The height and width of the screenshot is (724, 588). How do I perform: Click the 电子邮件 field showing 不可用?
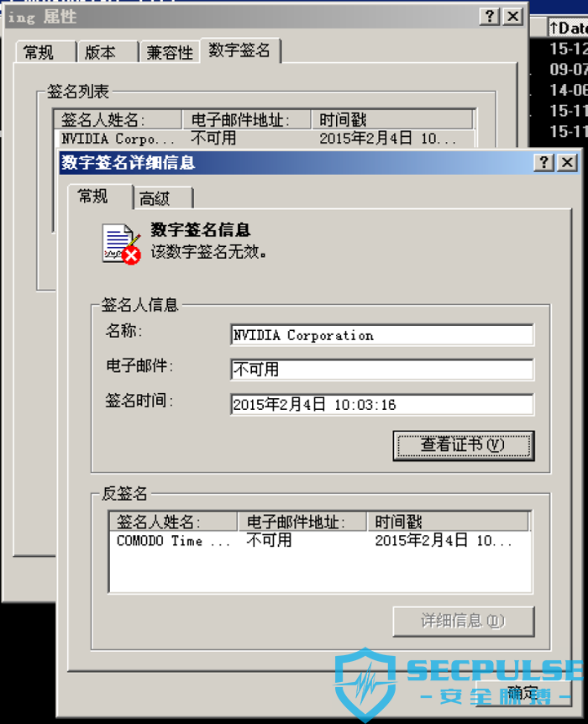(x=382, y=370)
